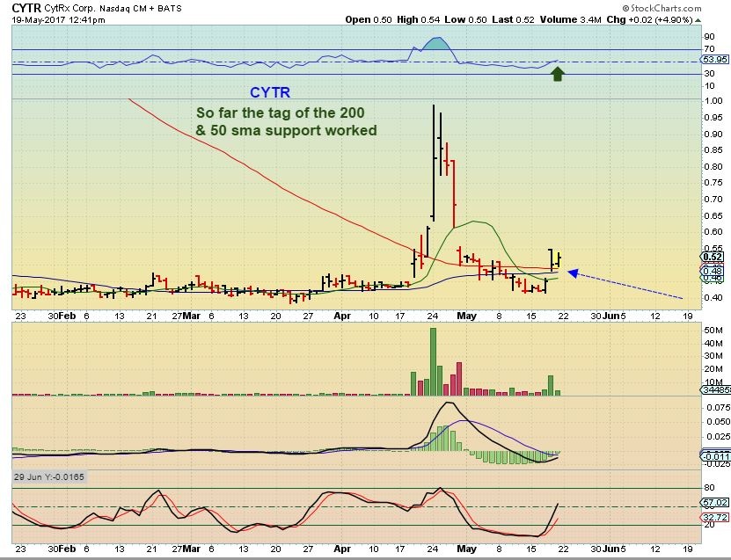Click the peak of green 50 sma curve

(x=474, y=222)
